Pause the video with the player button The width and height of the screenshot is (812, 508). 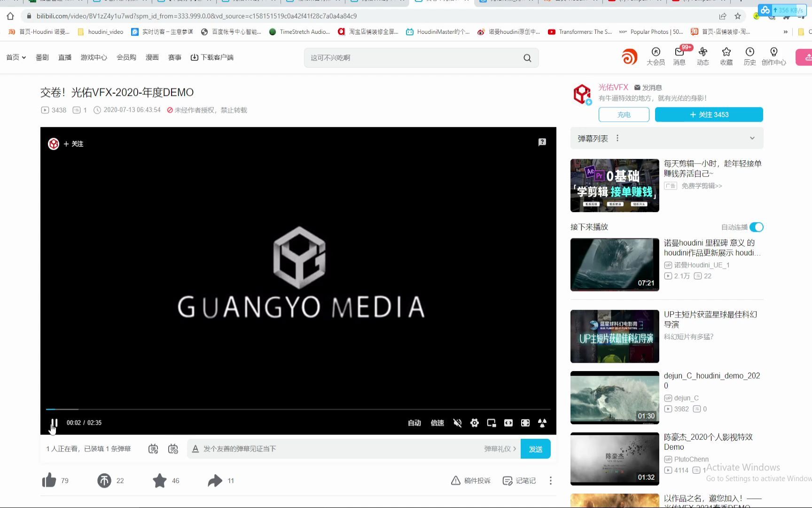(x=54, y=423)
